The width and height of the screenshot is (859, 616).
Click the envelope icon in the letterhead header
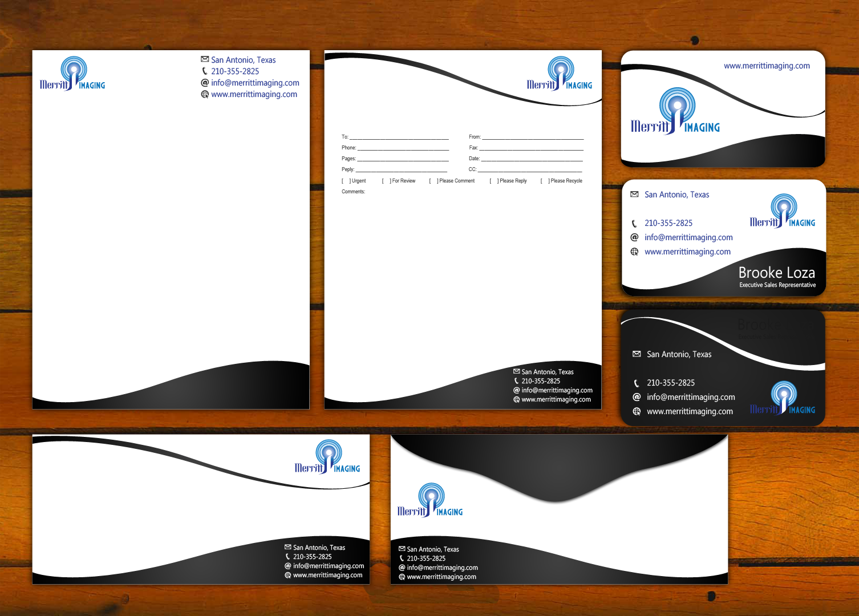[205, 59]
